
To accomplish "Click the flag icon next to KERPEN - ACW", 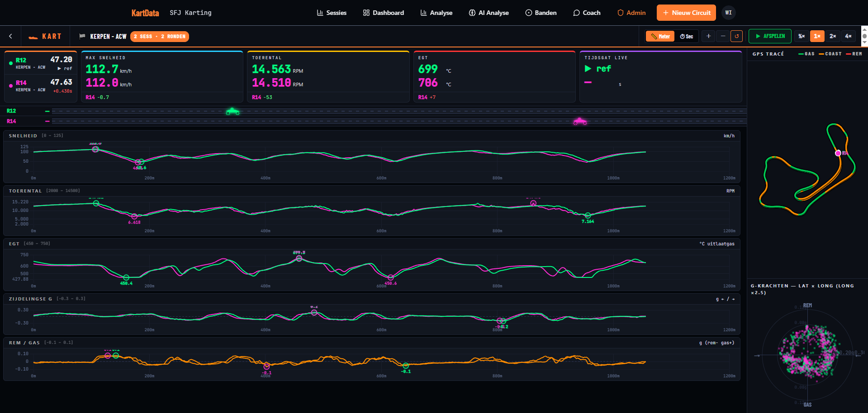I will tap(82, 36).
